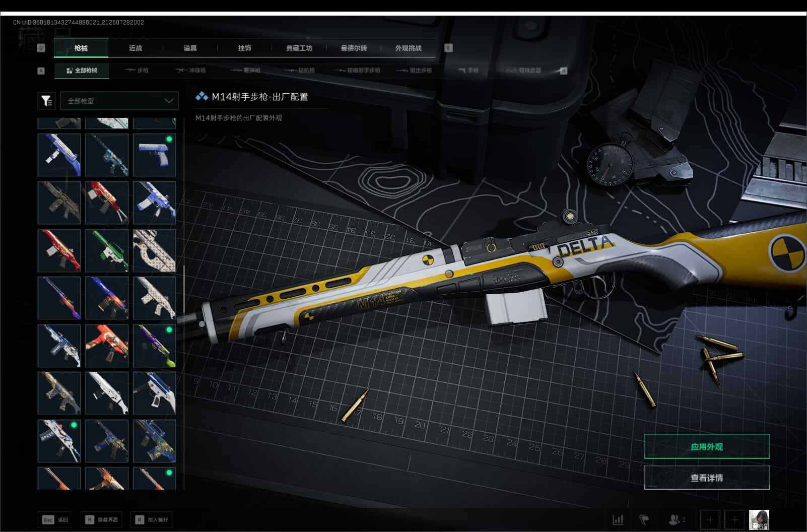
Task: Select the red rifle skin with white claws
Action: (107, 203)
